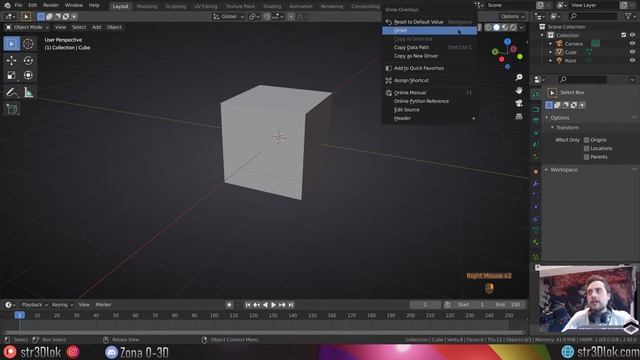Choose Copy Data Path from context menu
This screenshot has width=640, height=360.
[x=429, y=47]
